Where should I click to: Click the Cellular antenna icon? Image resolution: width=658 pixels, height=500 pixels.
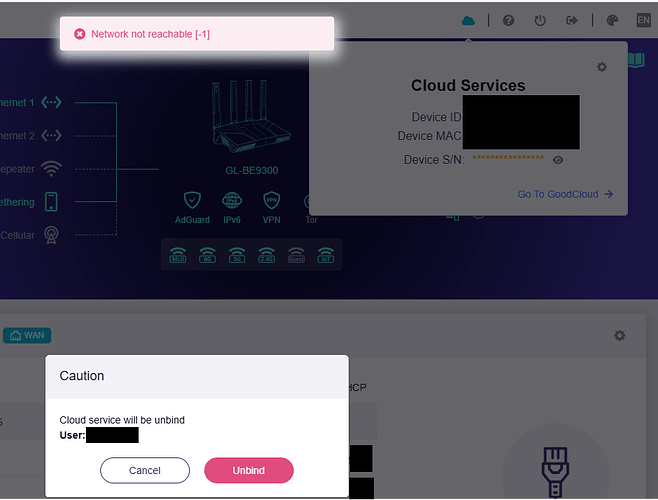tap(51, 235)
